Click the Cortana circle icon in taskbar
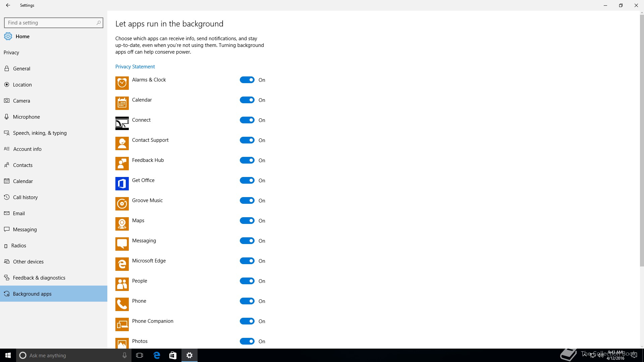 coord(23,355)
